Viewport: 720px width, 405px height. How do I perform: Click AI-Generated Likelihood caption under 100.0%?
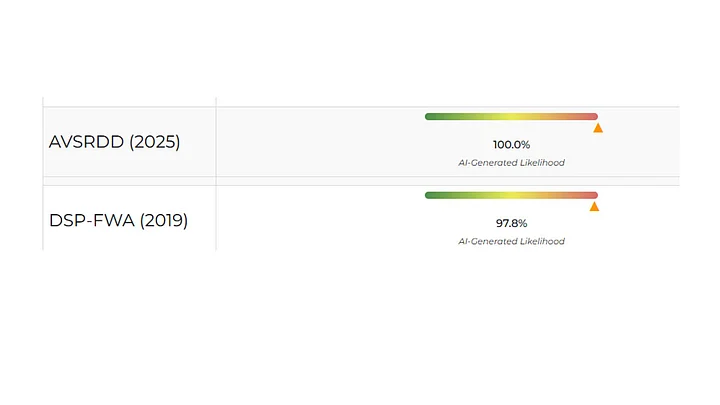point(511,162)
